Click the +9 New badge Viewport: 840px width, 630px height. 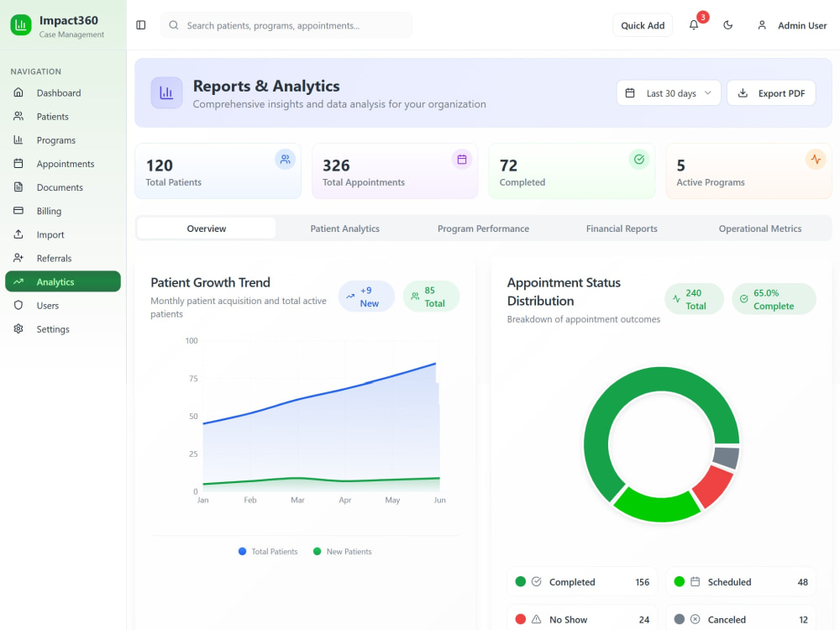pyautogui.click(x=366, y=297)
